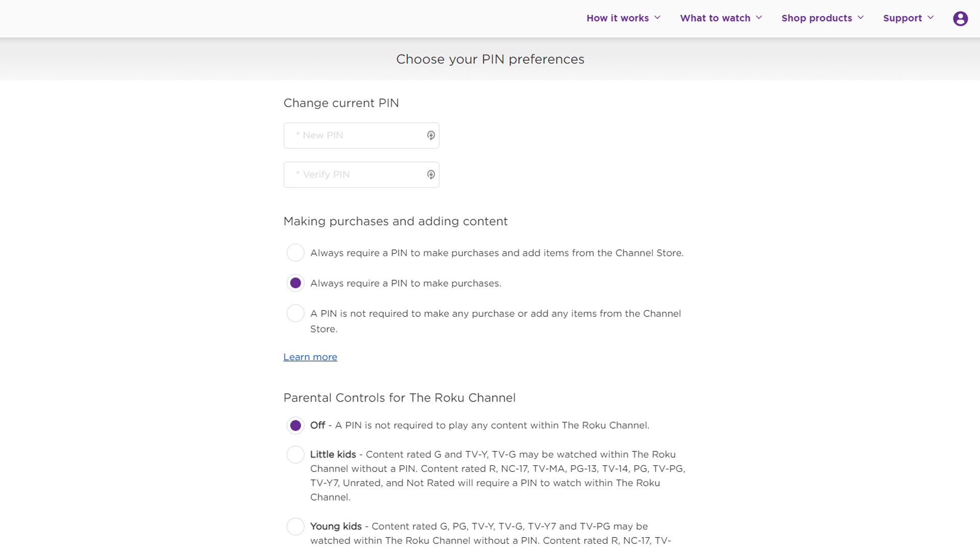Open the Support menu
Screen dimensions: 980x551
coord(902,18)
